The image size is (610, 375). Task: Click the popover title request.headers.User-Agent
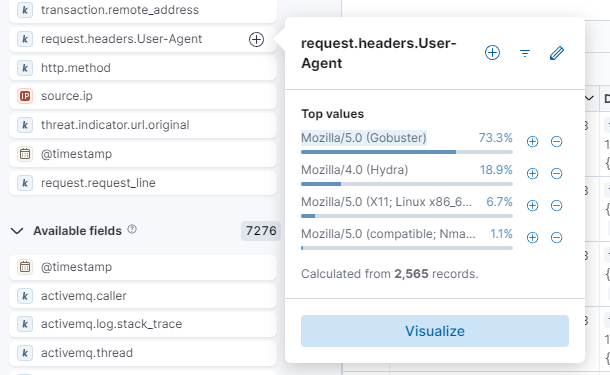pyautogui.click(x=379, y=53)
